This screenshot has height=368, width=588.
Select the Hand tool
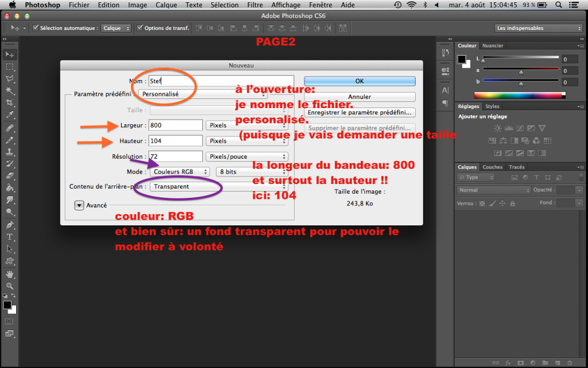tap(9, 274)
